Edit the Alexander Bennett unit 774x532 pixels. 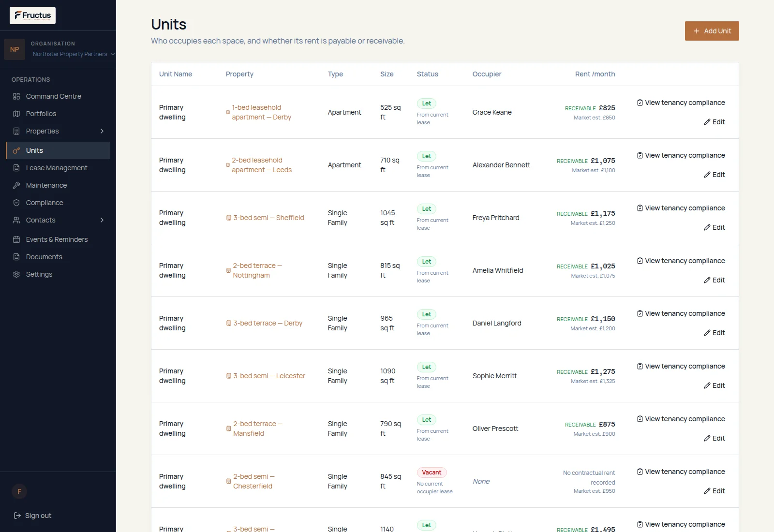(714, 175)
